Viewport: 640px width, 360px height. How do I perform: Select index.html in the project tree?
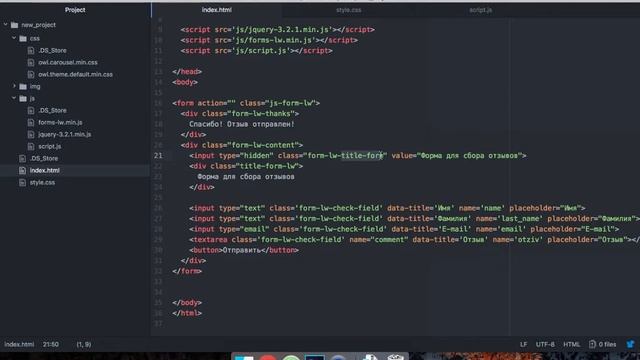[44, 171]
